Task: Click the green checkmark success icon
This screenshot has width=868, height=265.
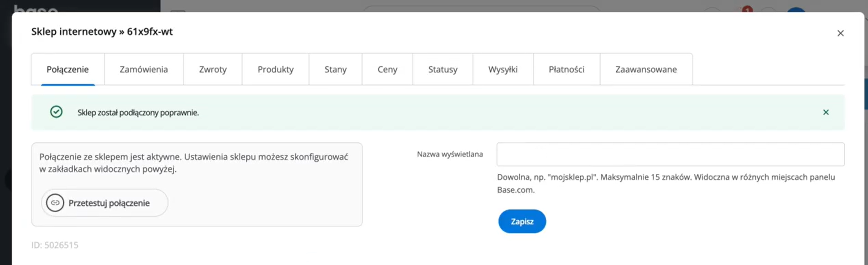Action: 56,112
